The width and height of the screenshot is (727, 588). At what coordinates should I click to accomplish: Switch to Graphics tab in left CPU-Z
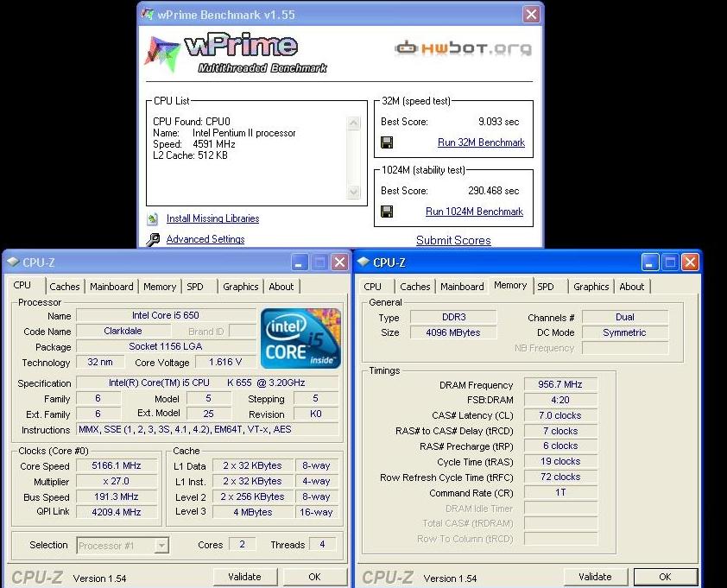(241, 287)
